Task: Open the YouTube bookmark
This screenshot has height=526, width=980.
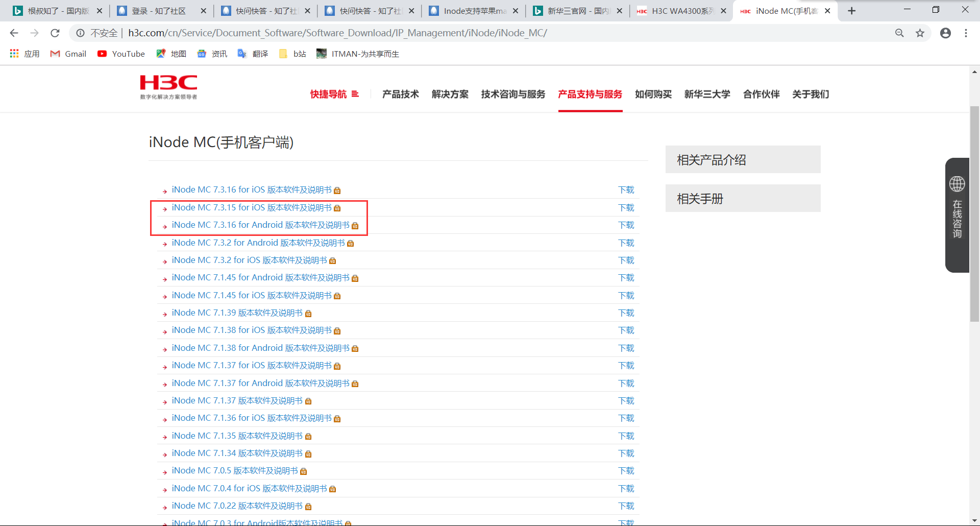Action: point(121,54)
